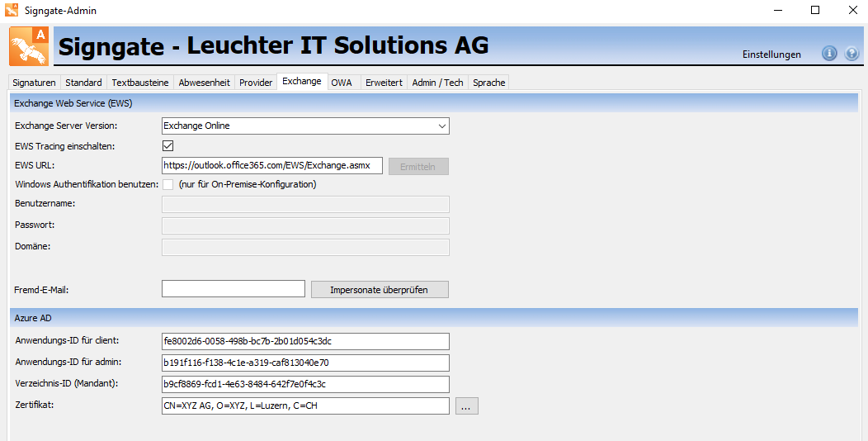Browse certificate with the ellipsis button
This screenshot has width=868, height=441.
466,406
